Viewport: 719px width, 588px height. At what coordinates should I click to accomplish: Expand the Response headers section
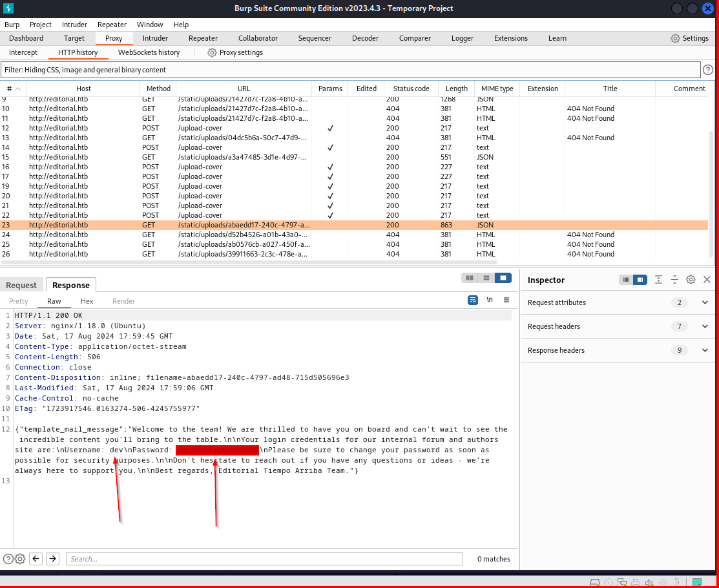tap(618, 350)
